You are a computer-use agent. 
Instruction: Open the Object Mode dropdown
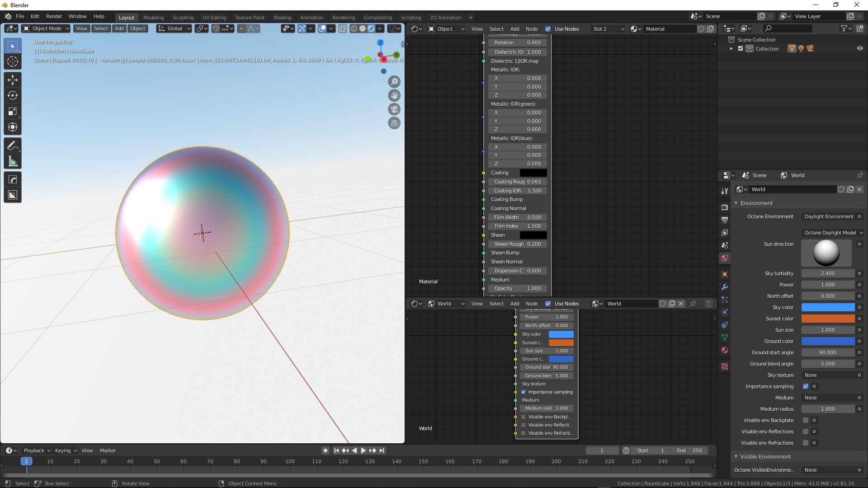click(x=46, y=28)
